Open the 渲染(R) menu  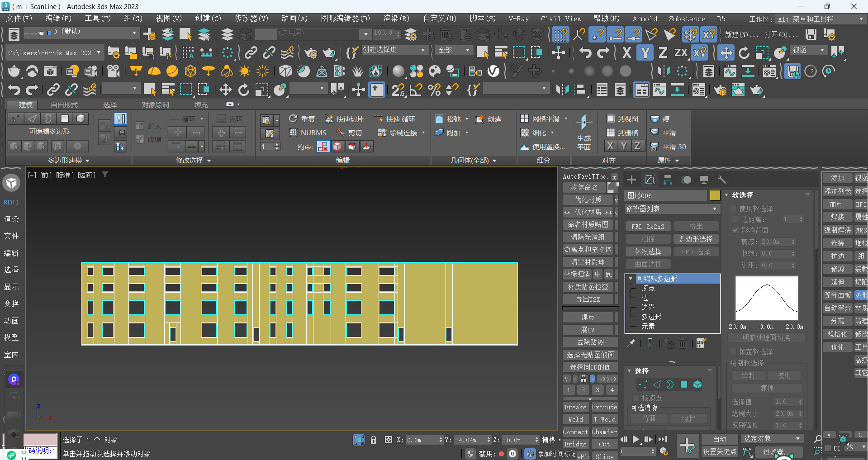point(396,19)
